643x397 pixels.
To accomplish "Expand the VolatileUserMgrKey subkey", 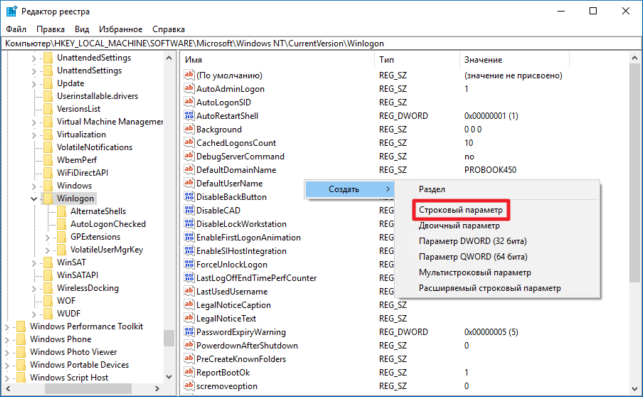I will pyautogui.click(x=47, y=250).
